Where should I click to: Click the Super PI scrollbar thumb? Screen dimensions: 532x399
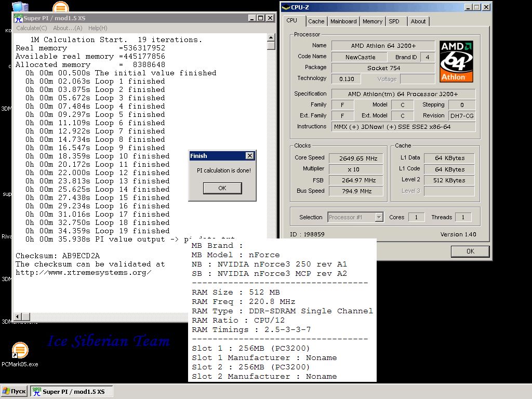coord(271,46)
